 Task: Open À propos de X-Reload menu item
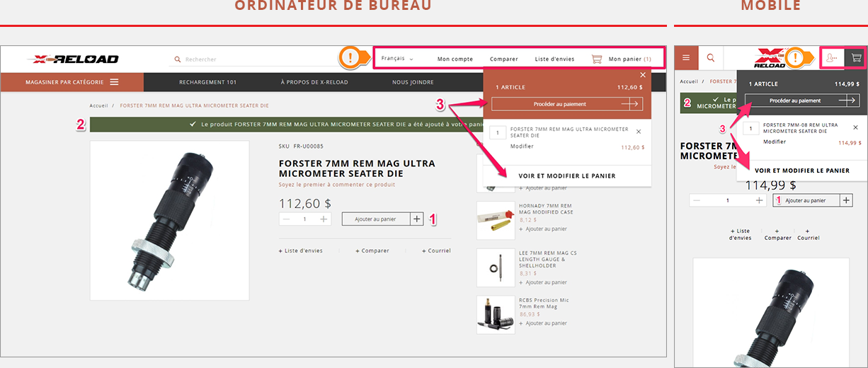tap(313, 82)
